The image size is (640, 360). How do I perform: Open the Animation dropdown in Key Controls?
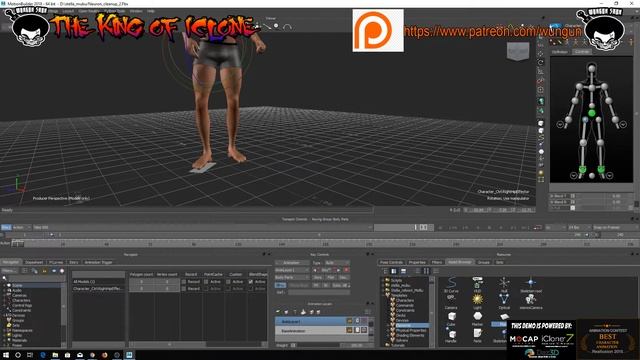tap(292, 263)
